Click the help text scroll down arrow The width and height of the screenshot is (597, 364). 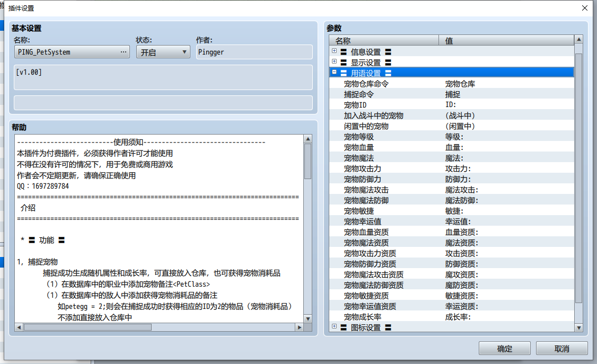308,319
